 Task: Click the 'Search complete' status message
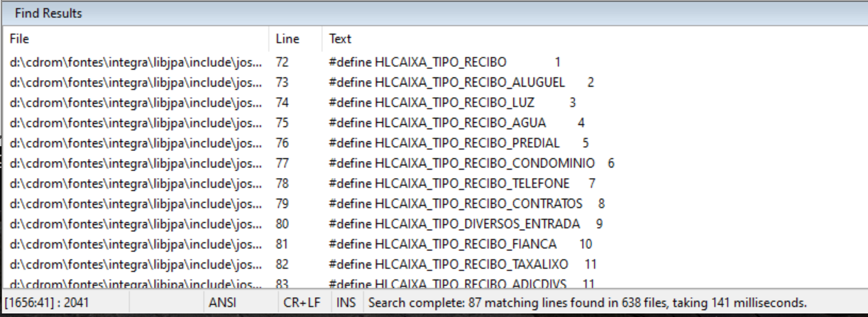(x=586, y=303)
